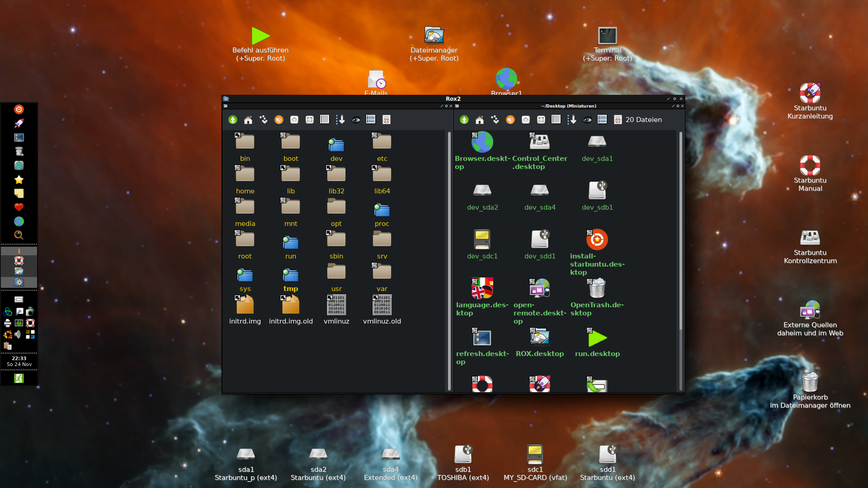868x488 pixels.
Task: Click the magnifier search icon in side panel
Action: pos(19,235)
